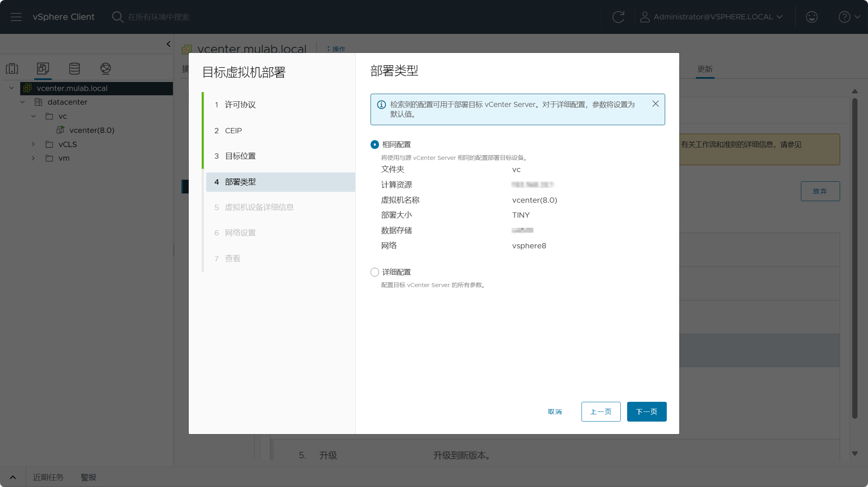Screen dimensions: 868x487
Task: Collapse the datacenter tree node
Action: (23, 102)
